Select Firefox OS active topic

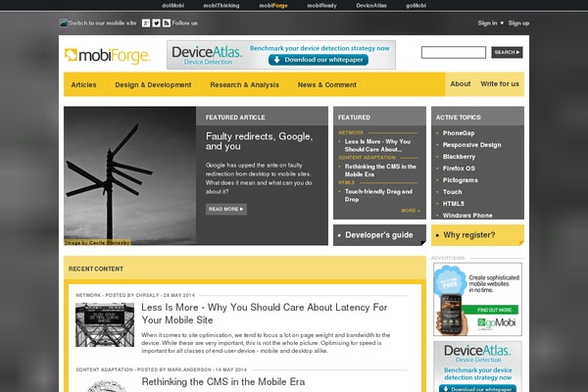point(459,169)
